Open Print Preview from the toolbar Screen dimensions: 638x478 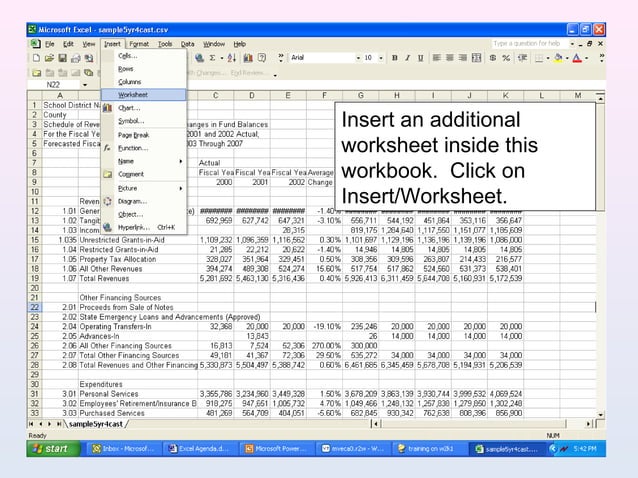[89, 58]
